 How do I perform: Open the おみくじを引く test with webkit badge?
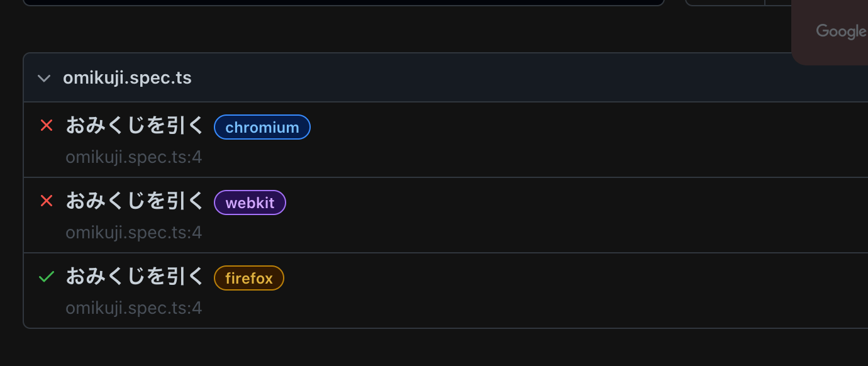[x=135, y=202]
